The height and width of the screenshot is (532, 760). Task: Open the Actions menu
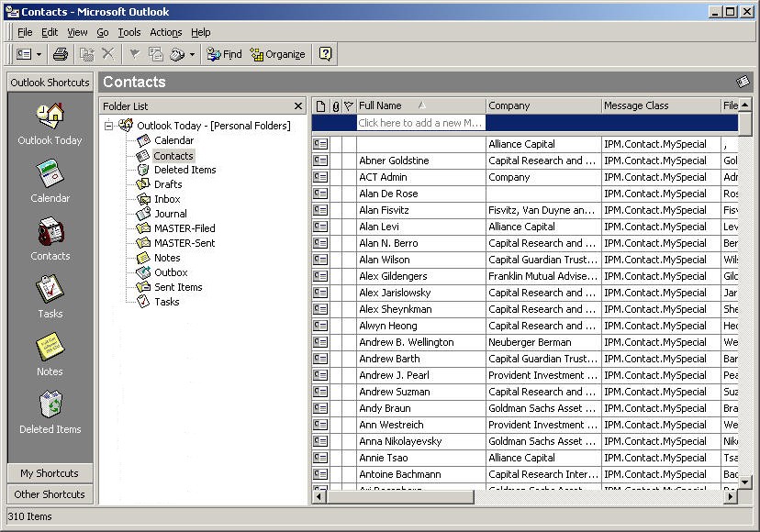click(x=166, y=32)
